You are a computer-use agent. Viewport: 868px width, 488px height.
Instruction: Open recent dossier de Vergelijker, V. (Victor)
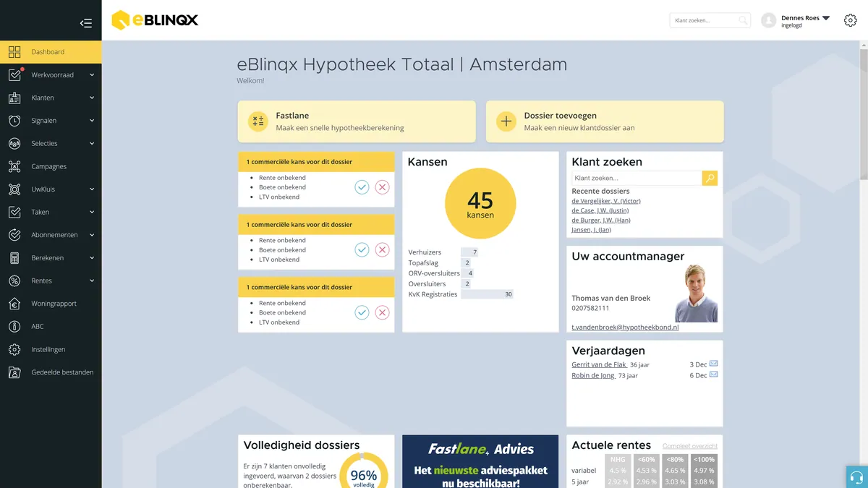point(606,201)
